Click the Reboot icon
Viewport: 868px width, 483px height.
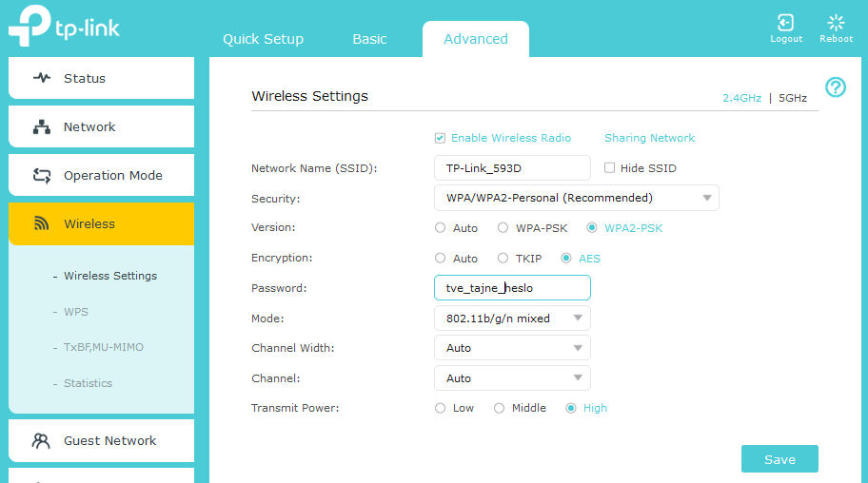(836, 23)
